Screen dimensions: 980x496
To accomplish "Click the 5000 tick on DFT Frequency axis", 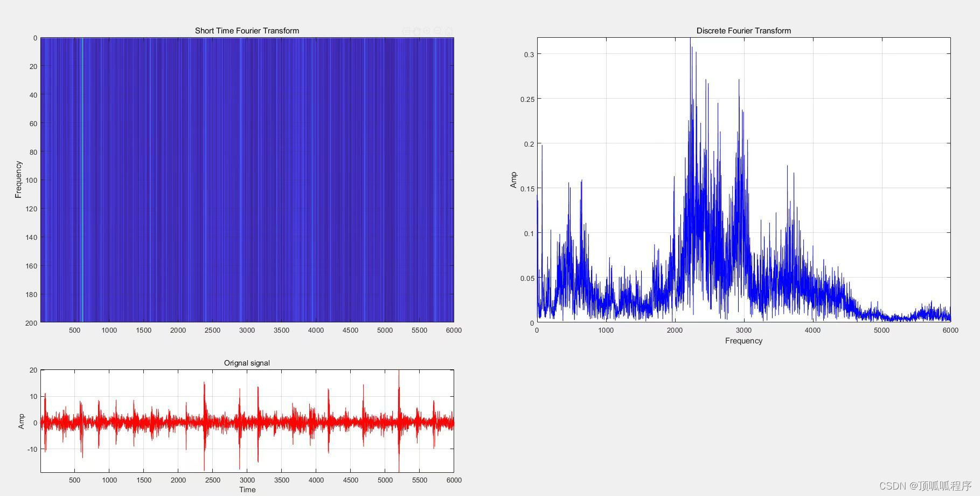I will pyautogui.click(x=881, y=330).
